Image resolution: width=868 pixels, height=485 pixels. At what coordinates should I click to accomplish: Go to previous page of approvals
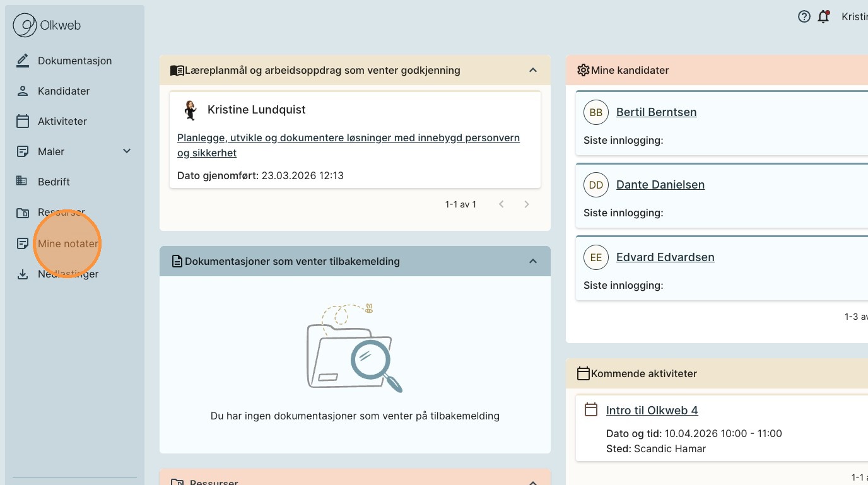pos(501,204)
